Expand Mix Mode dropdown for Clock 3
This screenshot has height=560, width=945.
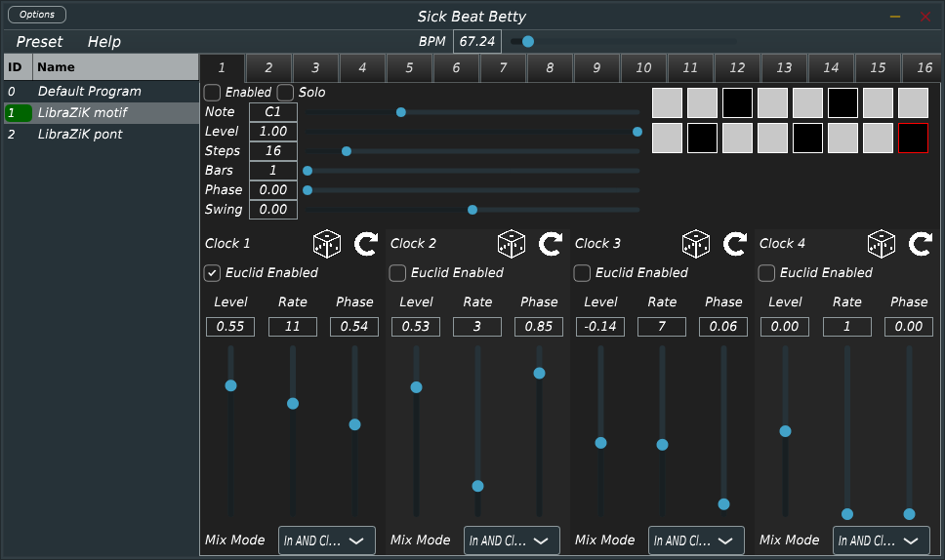pos(696,540)
